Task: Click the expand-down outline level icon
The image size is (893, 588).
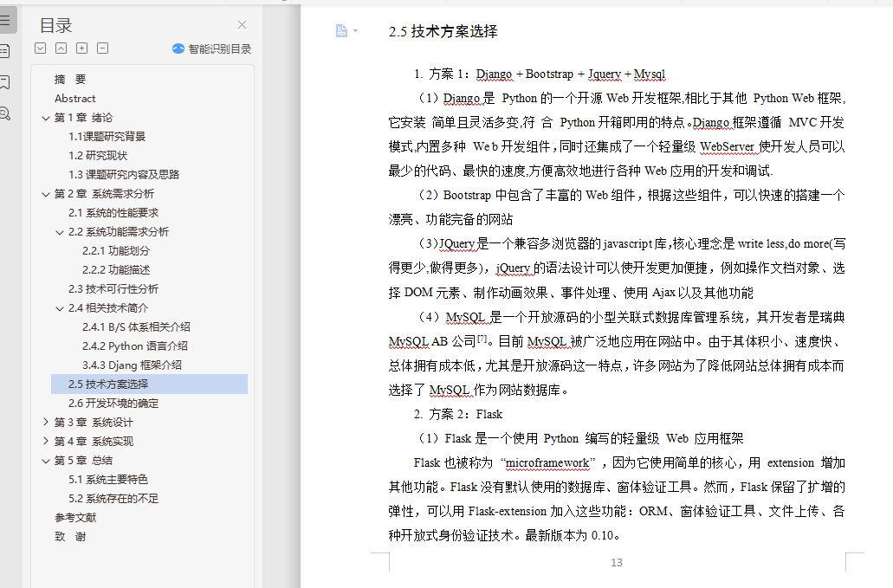Action: point(41,48)
